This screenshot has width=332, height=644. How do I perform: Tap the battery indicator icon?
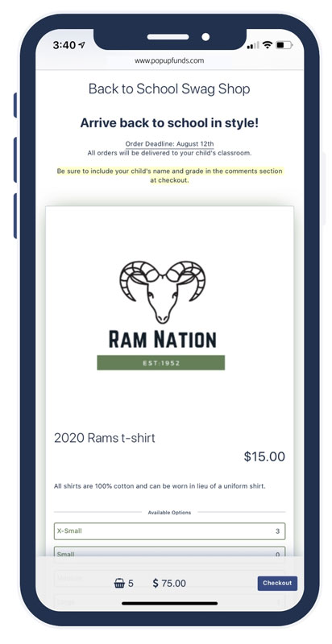coord(284,45)
